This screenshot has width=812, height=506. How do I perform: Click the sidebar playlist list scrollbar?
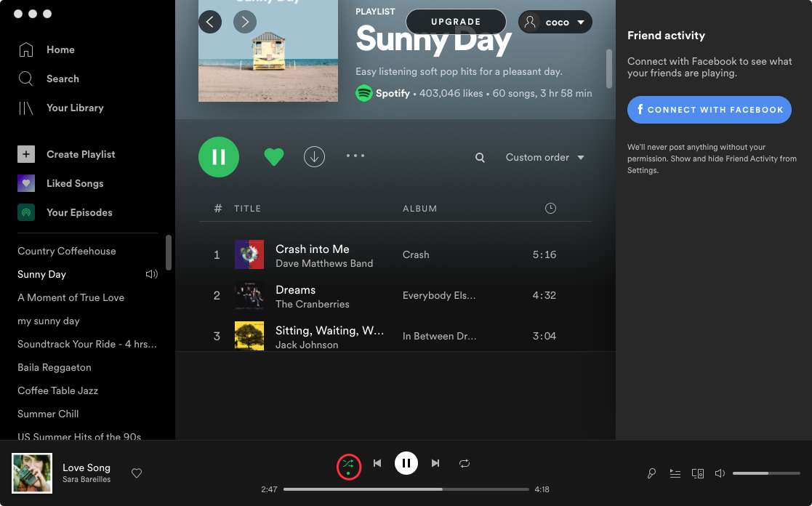coord(169,253)
